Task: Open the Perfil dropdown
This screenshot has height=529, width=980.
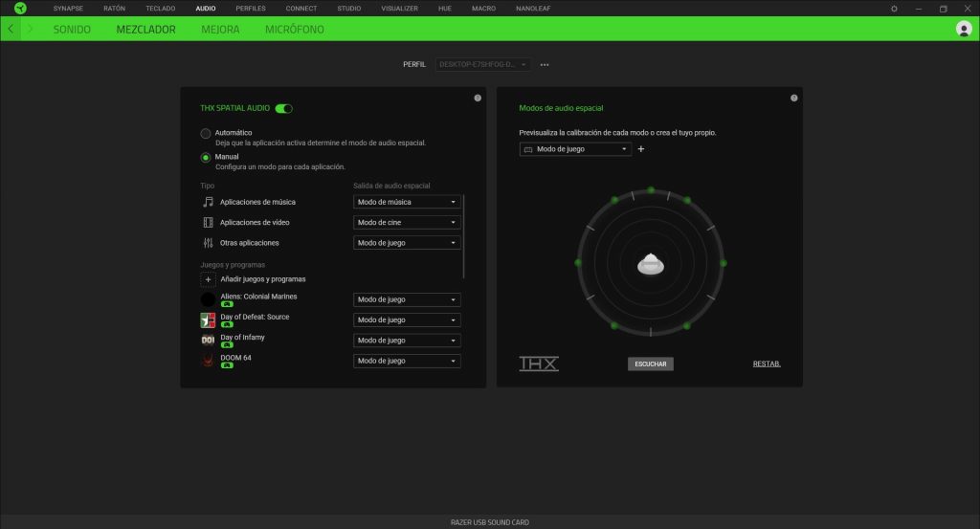Action: tap(483, 64)
